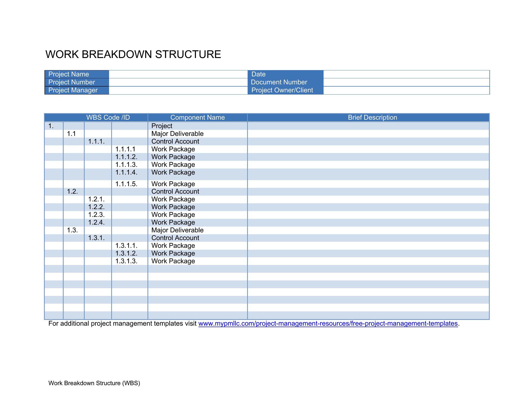Select 'Work Package' in row 1.1.1.5.
Viewport: 532px width, 411px height.
198,184
